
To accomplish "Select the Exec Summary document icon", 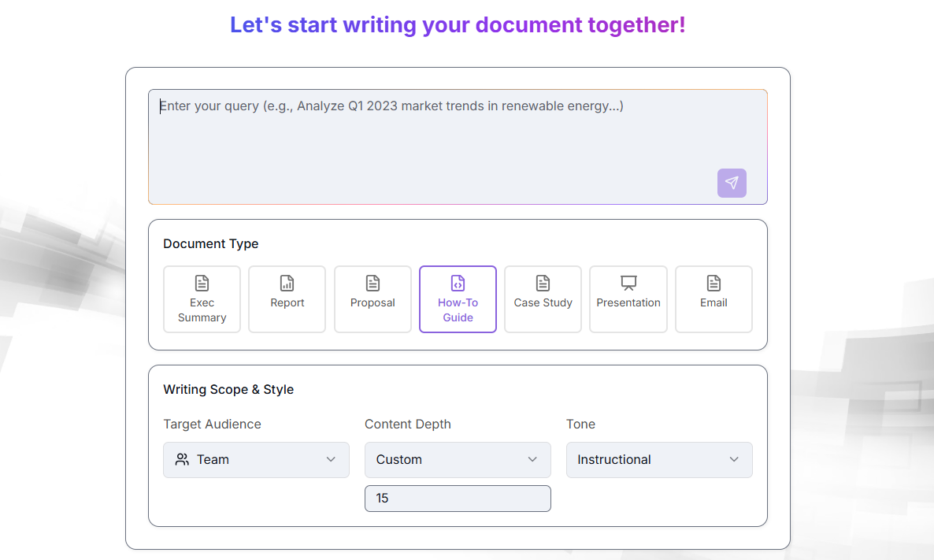I will (x=202, y=283).
